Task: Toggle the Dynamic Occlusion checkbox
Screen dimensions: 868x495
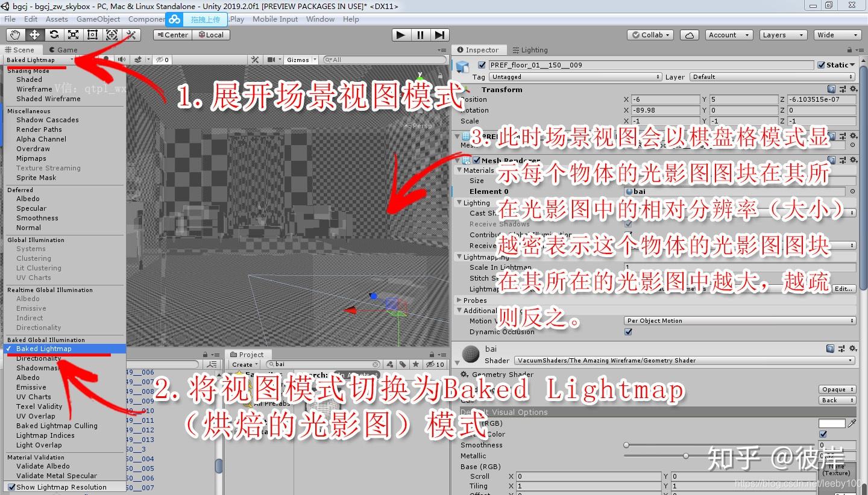Action: [x=629, y=332]
